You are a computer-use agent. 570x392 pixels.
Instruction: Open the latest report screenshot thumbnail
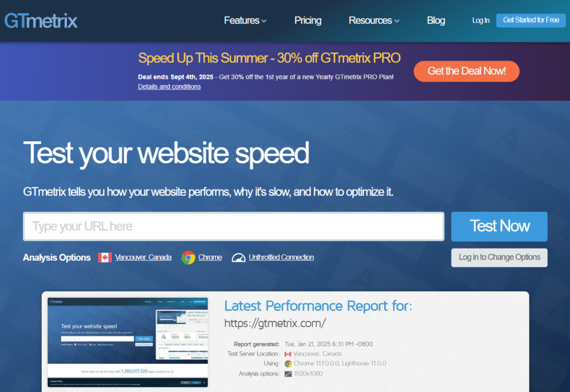point(127,343)
